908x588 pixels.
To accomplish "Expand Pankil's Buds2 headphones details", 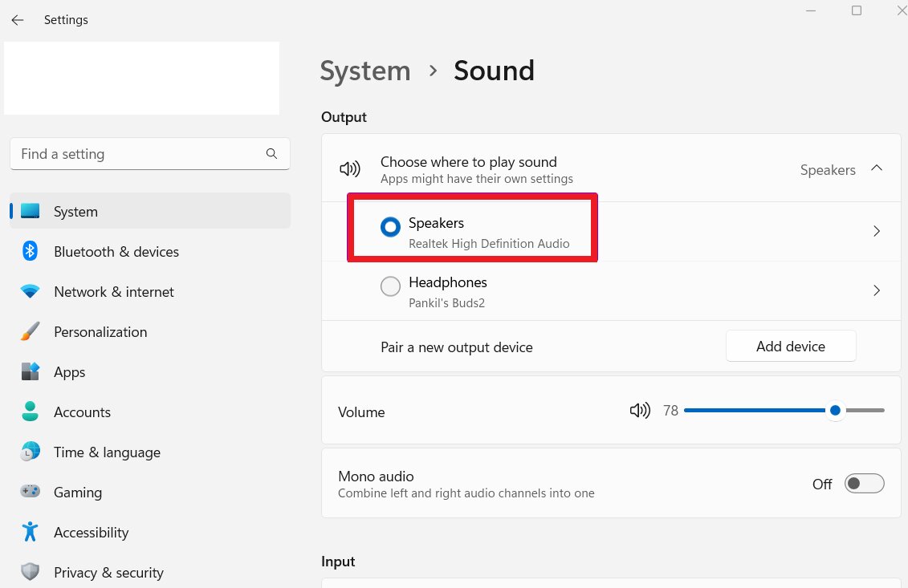I will point(877,290).
